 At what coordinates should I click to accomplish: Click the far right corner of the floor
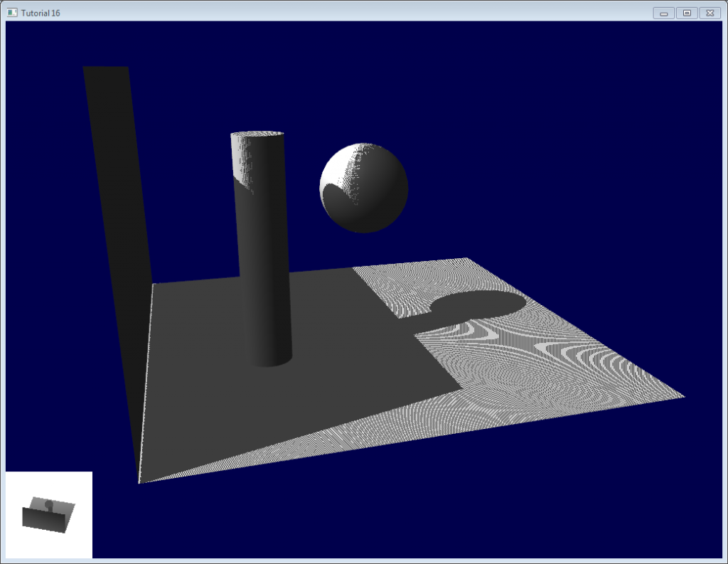coord(681,396)
